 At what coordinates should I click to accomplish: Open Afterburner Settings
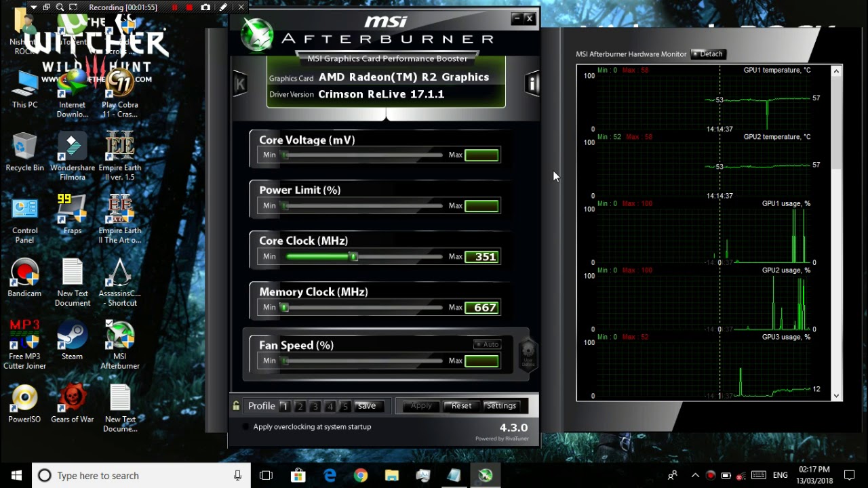point(501,406)
